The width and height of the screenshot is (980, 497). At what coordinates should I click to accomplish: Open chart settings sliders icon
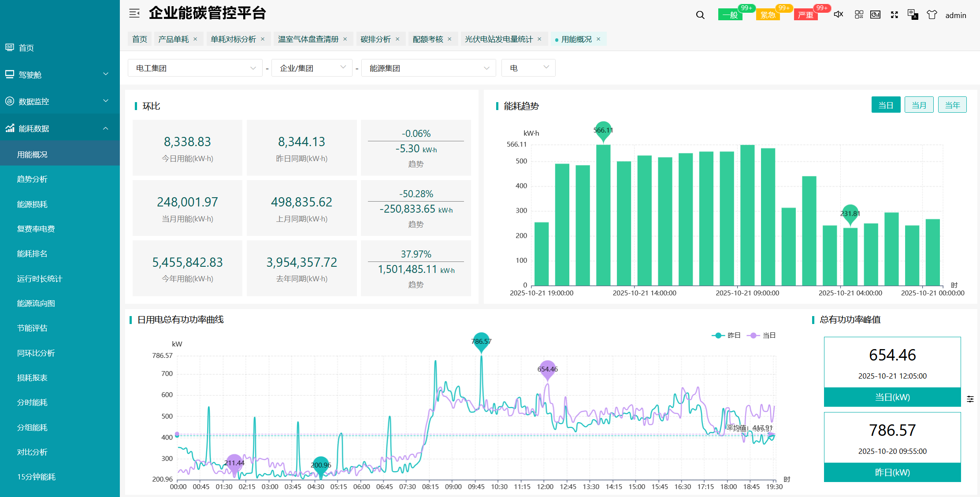click(970, 399)
